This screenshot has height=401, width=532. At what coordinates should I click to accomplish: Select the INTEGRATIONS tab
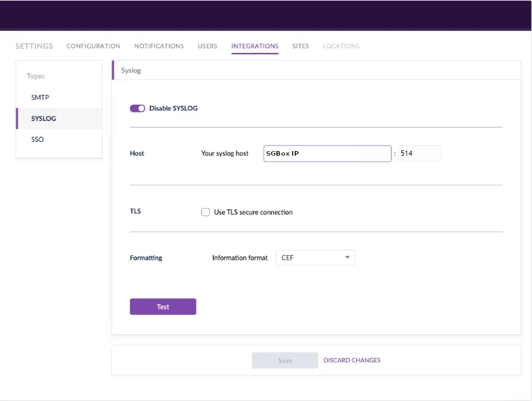point(254,46)
